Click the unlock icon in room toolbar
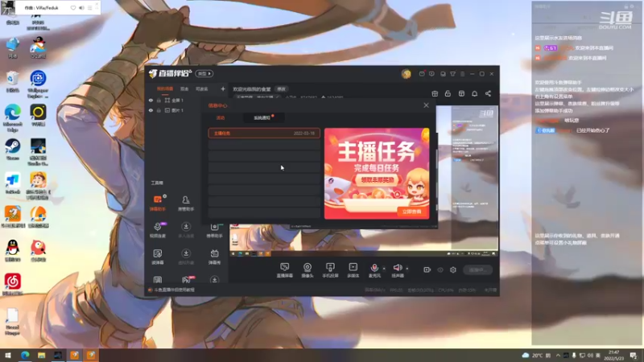The height and width of the screenshot is (362, 644). pyautogui.click(x=448, y=93)
